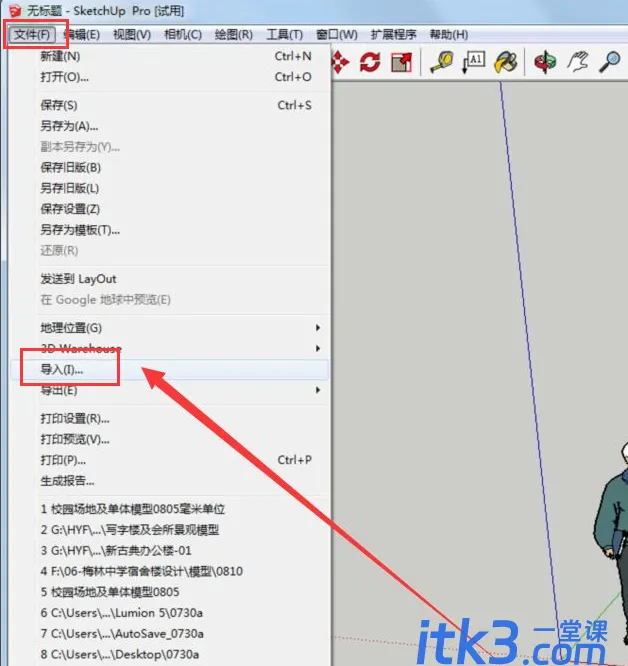The width and height of the screenshot is (628, 666).
Task: Choose 打印设置(R)... menu entry
Action: coord(169,418)
